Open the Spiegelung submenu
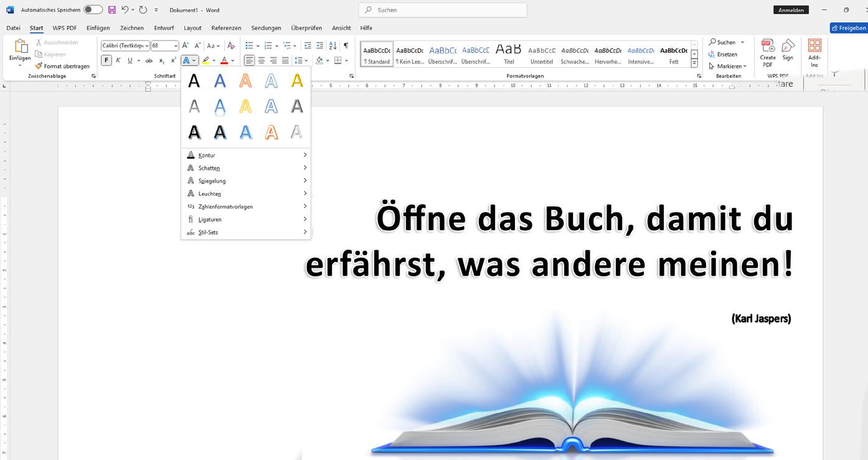The height and width of the screenshot is (460, 868). point(246,181)
